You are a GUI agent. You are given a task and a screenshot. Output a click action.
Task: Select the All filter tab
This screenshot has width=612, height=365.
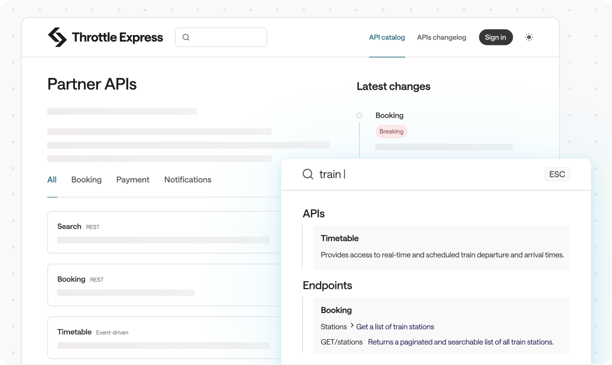pos(52,180)
